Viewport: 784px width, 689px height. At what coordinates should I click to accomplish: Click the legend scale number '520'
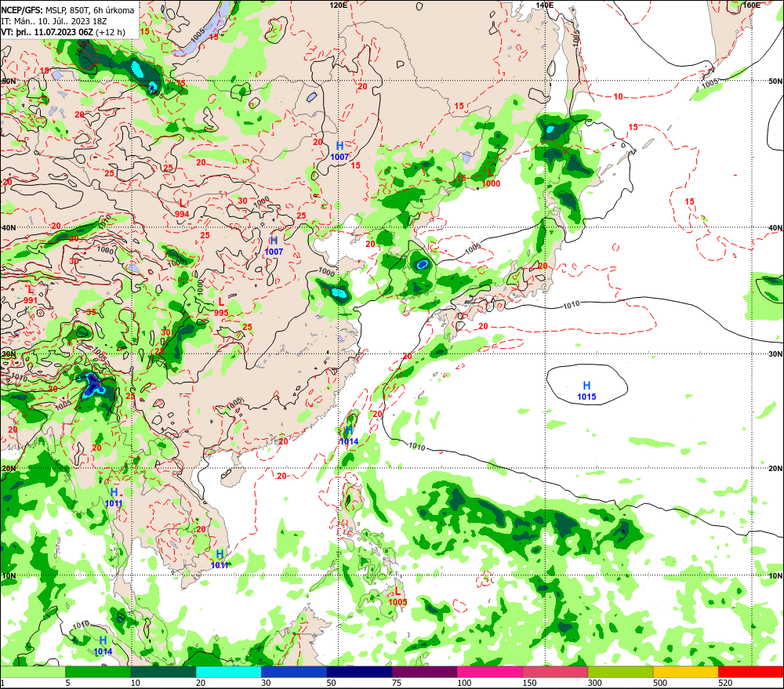pyautogui.click(x=725, y=683)
